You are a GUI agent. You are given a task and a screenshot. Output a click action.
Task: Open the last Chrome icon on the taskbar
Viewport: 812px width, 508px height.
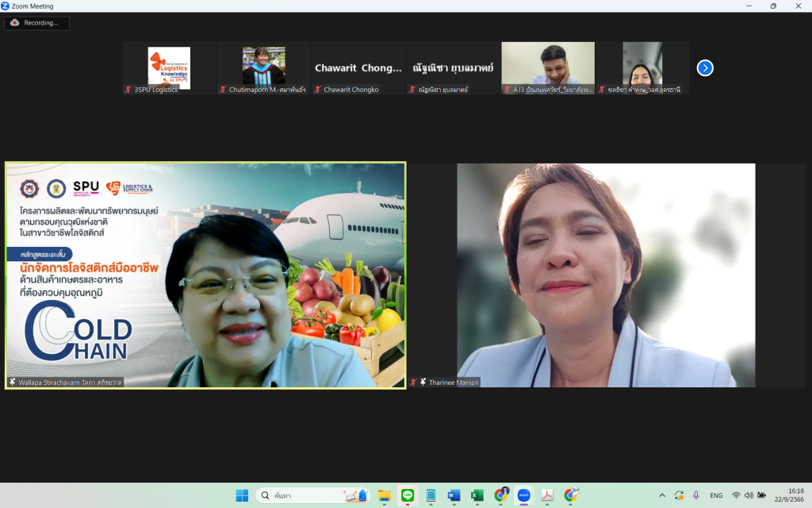click(571, 495)
